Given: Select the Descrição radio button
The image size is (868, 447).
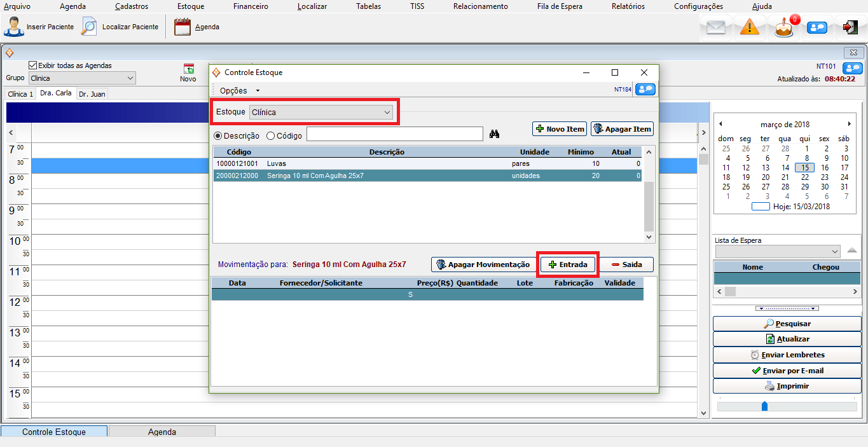Looking at the screenshot, I should [x=217, y=135].
